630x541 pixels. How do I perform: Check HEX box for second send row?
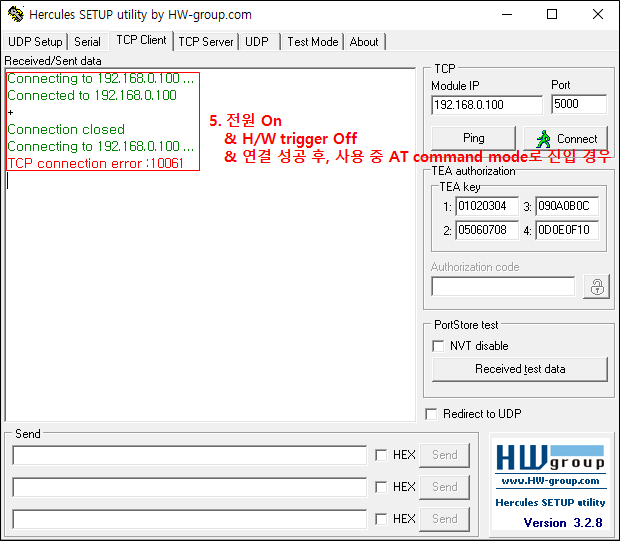(x=381, y=487)
